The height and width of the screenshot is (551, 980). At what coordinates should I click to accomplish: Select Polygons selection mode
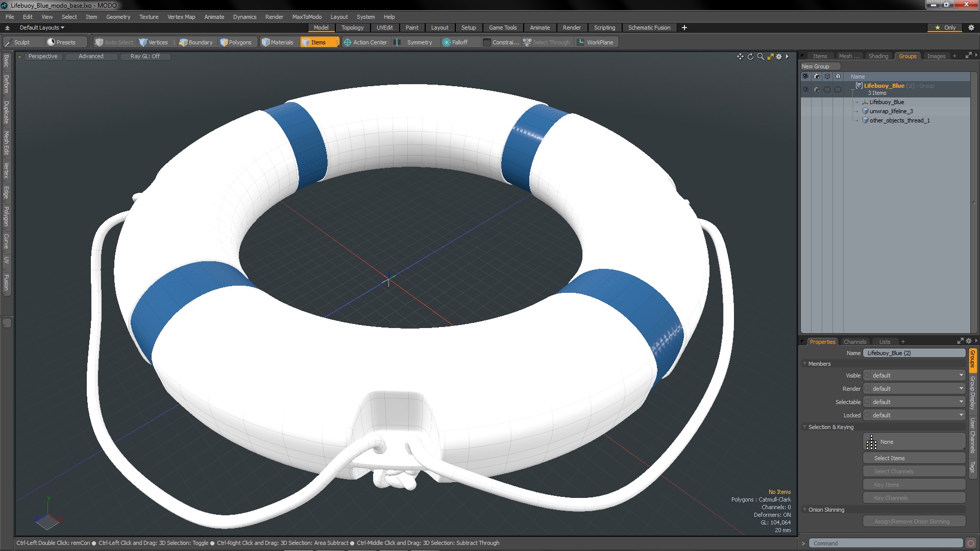pyautogui.click(x=236, y=42)
